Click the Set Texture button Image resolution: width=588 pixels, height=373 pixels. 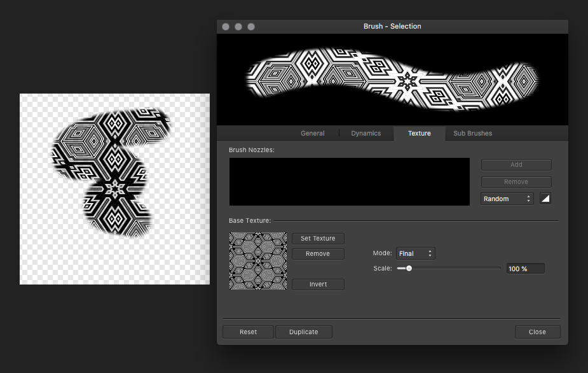click(318, 238)
